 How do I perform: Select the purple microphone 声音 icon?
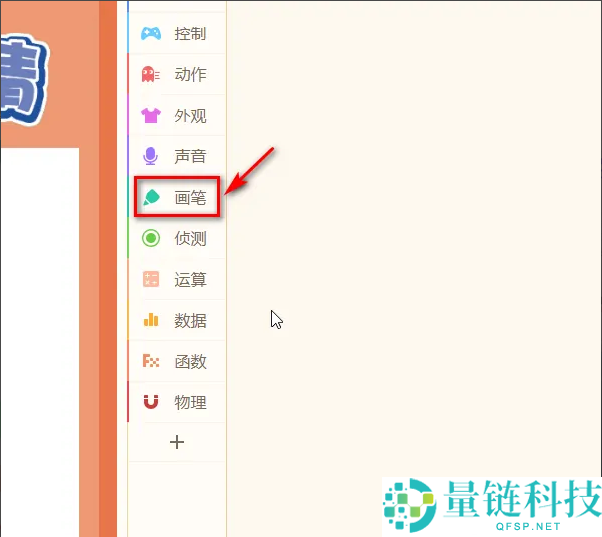150,156
